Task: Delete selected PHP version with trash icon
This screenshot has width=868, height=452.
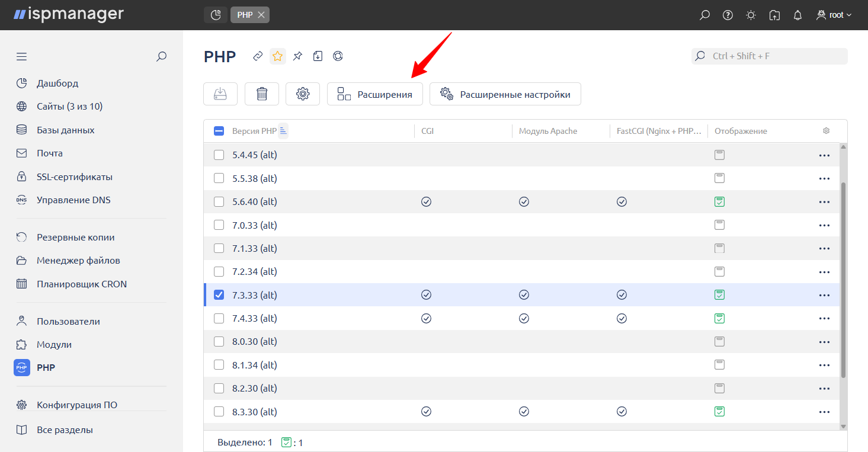Action: [261, 94]
